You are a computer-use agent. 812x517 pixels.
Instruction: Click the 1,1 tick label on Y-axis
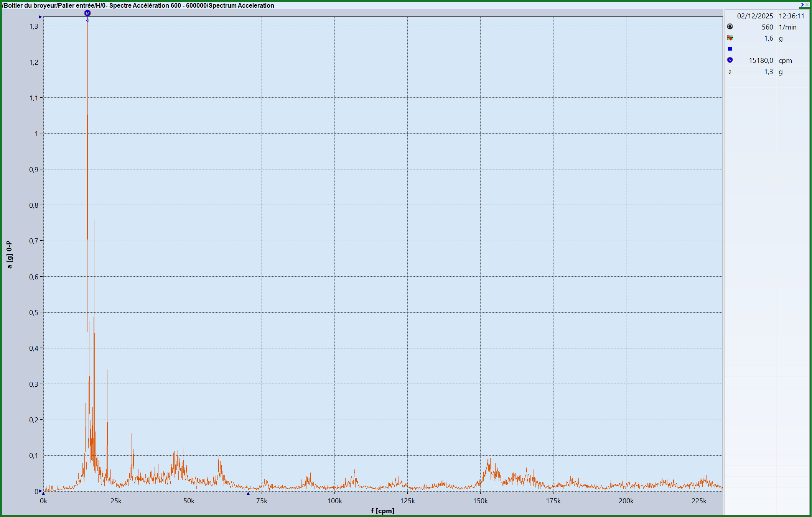click(x=34, y=98)
